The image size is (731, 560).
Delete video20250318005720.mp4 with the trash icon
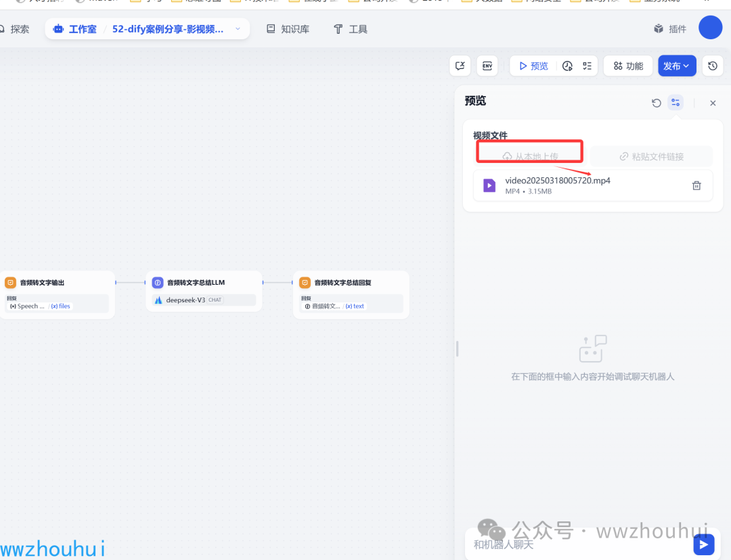point(696,185)
